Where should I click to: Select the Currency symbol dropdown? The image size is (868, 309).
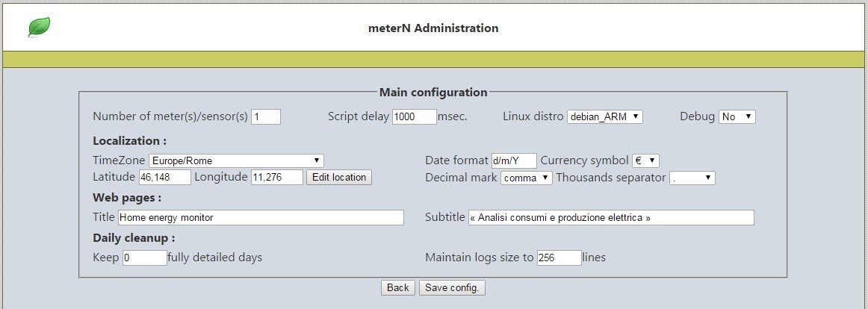(645, 161)
